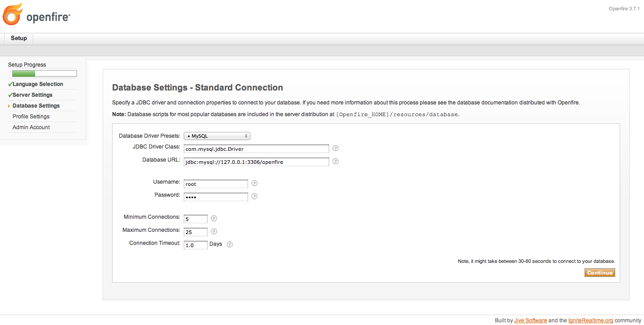Open the IgniteRealtime.org link
Viewport: 644px width, 325px height.
tap(591, 320)
